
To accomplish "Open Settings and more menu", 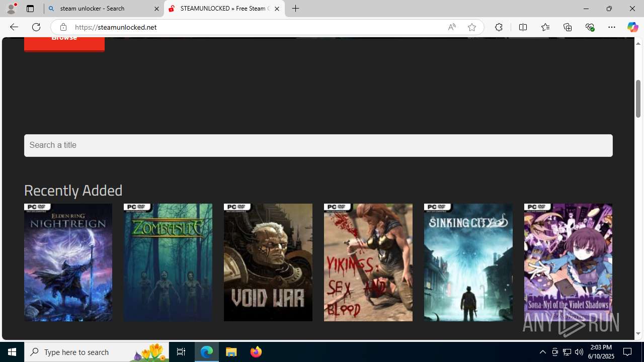I will pos(612,27).
